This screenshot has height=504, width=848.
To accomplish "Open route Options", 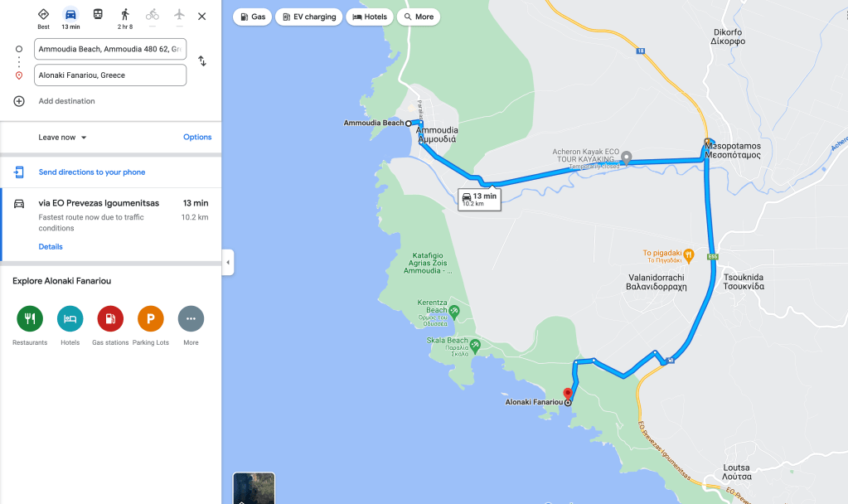I will point(197,137).
